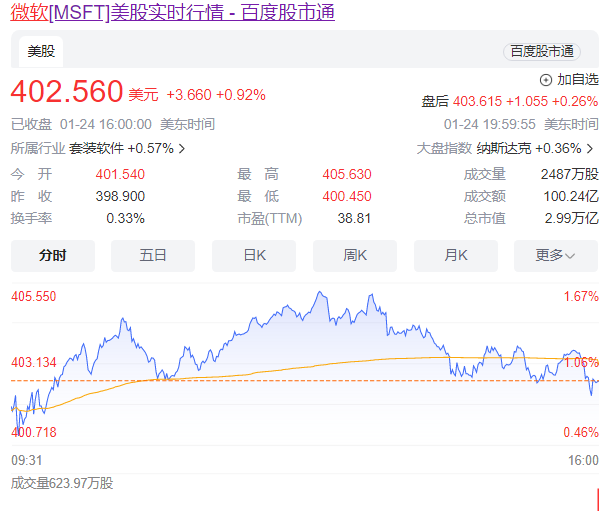Click the chart axis label 405.550
This screenshot has width=616, height=511.
click(34, 296)
